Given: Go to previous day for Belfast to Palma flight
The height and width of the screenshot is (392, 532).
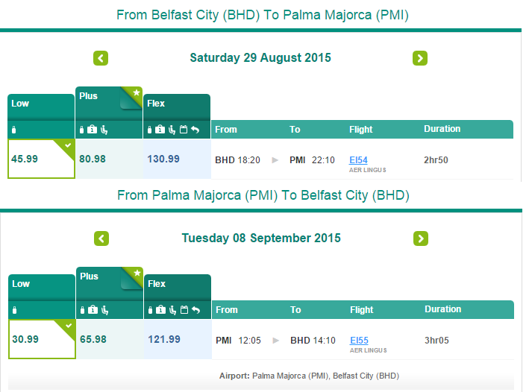Looking at the screenshot, I should [x=101, y=58].
